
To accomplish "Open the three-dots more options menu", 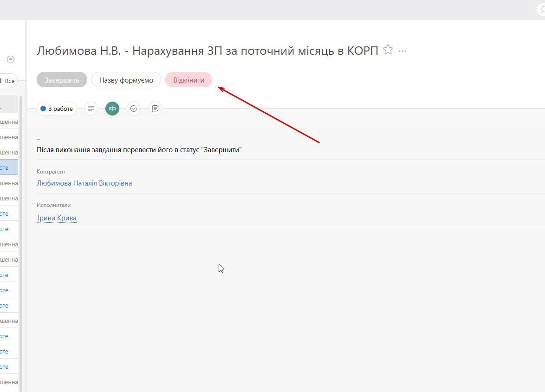I will pos(402,51).
